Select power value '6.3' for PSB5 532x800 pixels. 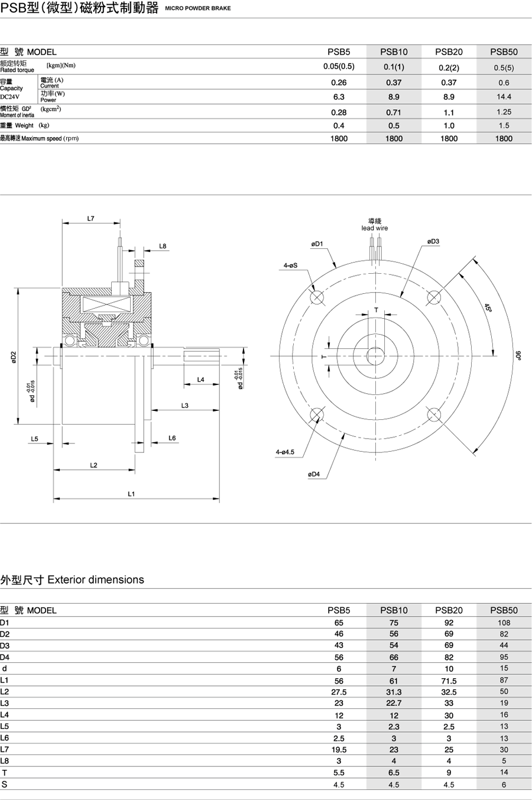click(x=339, y=97)
